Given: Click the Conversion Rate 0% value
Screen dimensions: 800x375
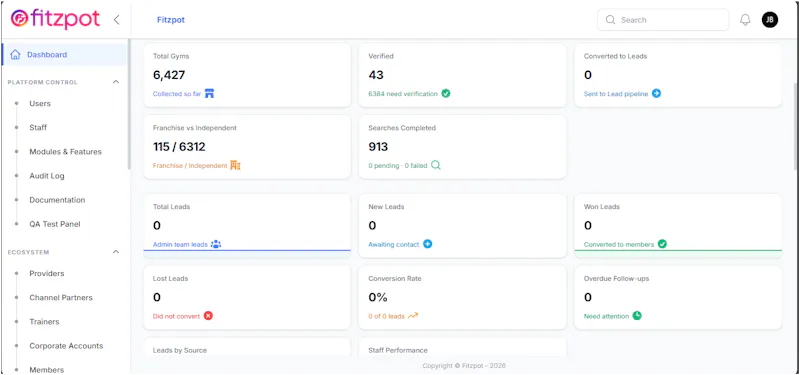Looking at the screenshot, I should click(378, 297).
